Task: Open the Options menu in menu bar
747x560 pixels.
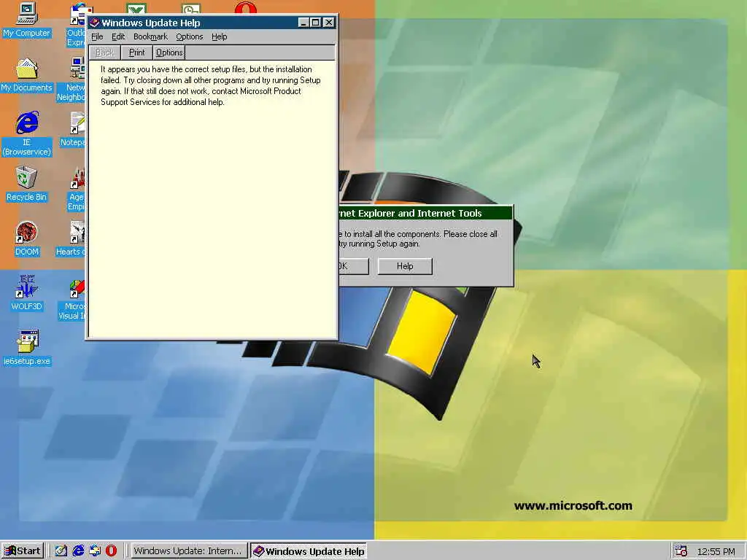Action: coord(189,36)
